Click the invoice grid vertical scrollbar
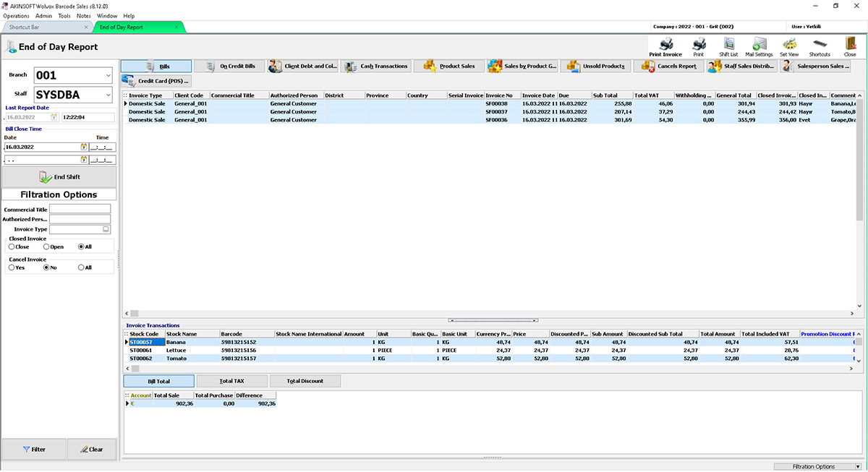This screenshot has width=868, height=472. [x=859, y=202]
